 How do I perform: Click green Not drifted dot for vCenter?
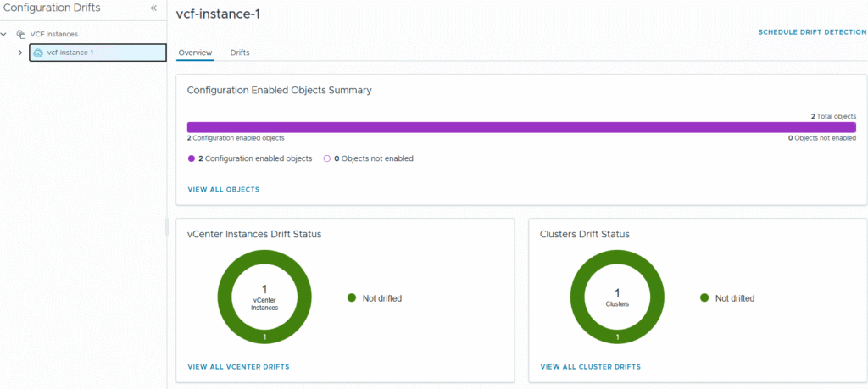point(352,298)
